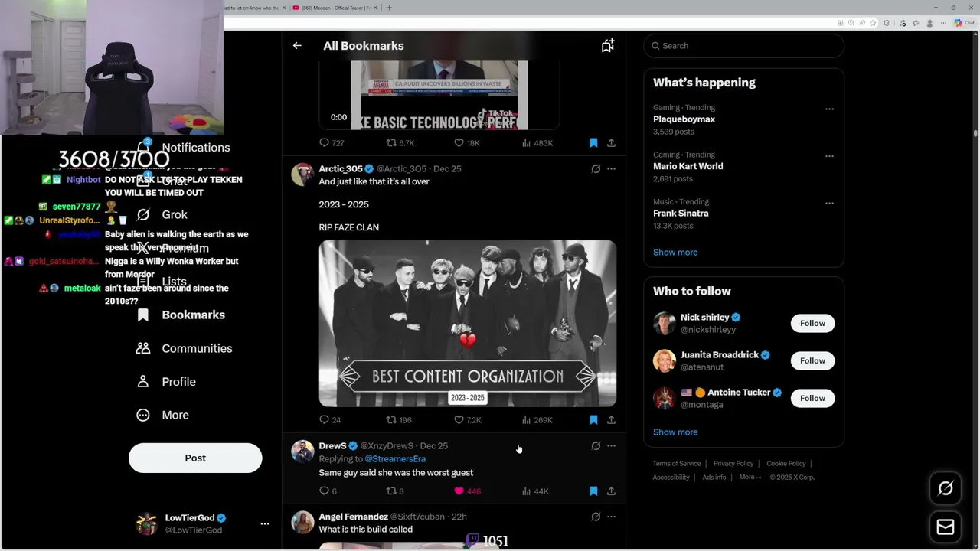Viewport: 980px width, 551px height.
Task: Like the top post with 18K likes
Action: (466, 143)
